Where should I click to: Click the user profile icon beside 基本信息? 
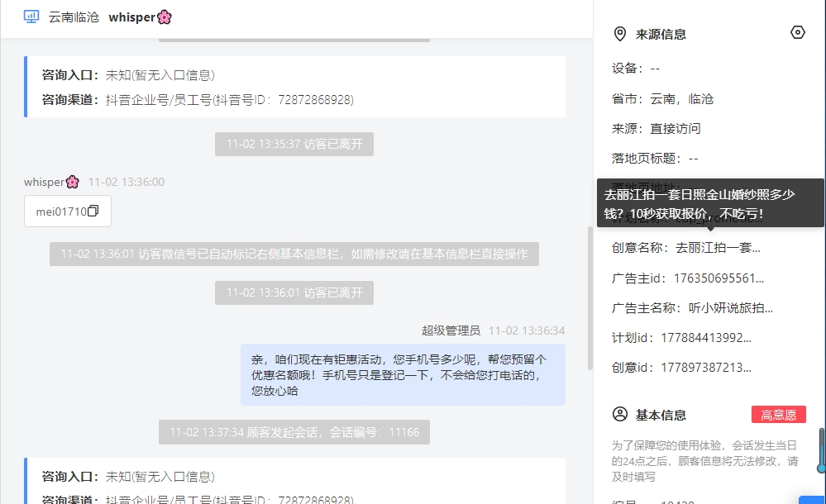coord(620,415)
